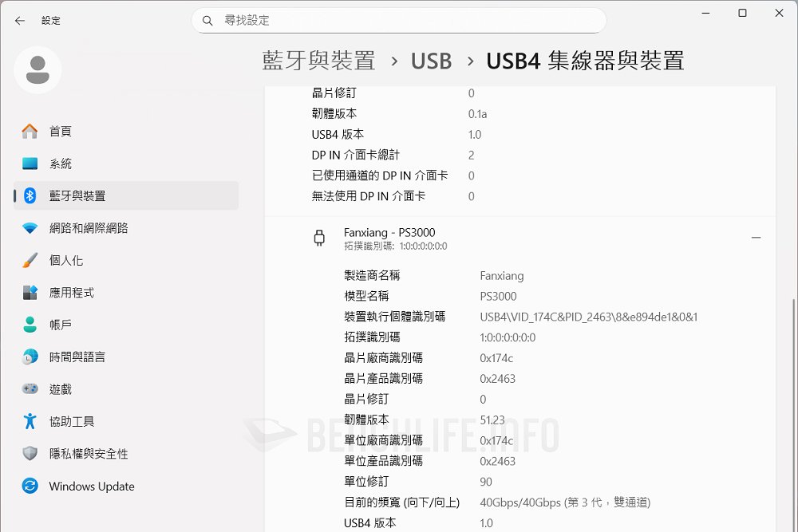Click the user profile avatar

point(38,70)
